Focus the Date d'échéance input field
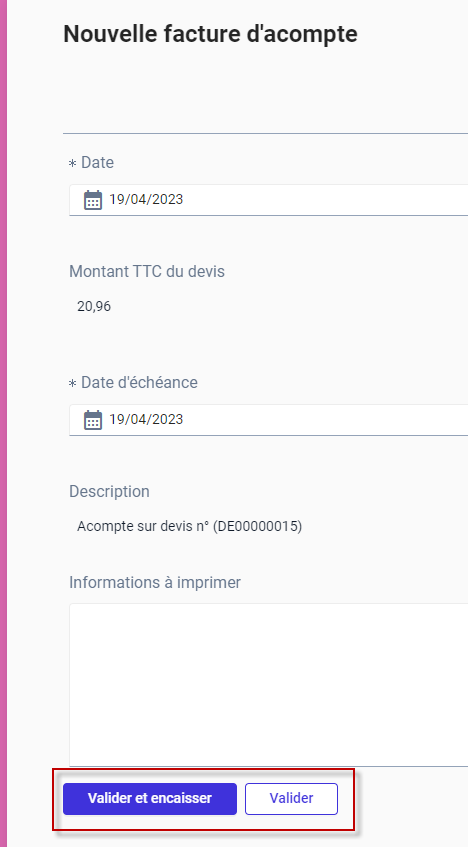 click(269, 420)
